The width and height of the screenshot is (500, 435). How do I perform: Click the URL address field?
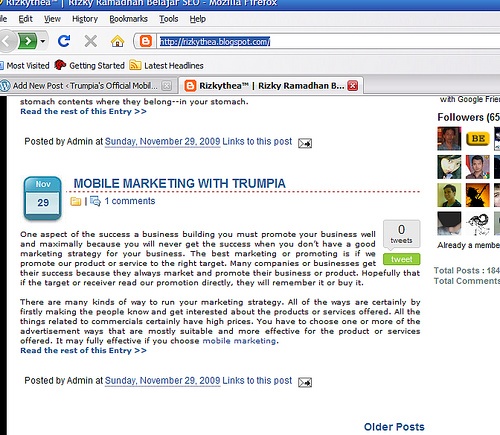click(x=328, y=42)
